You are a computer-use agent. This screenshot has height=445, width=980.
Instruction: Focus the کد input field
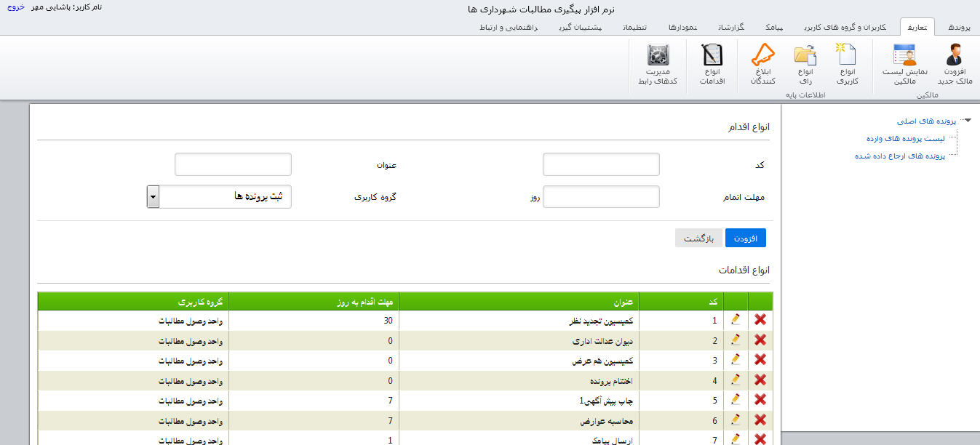pos(601,164)
